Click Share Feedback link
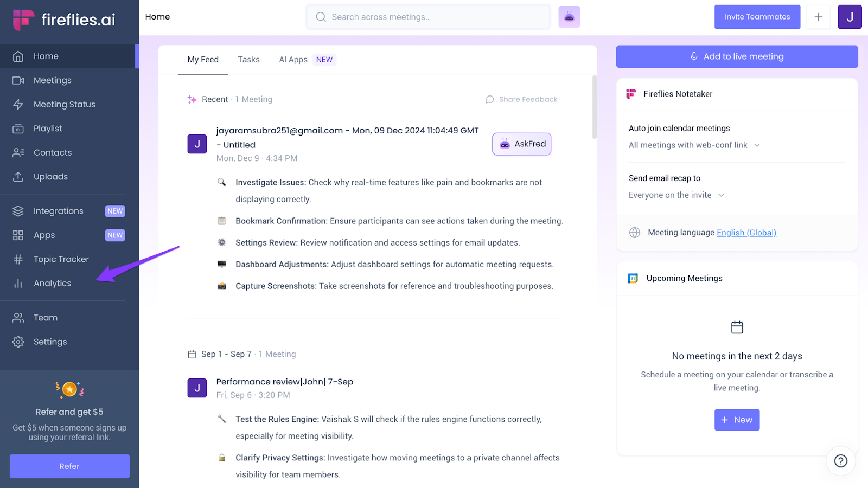Screen dimensions: 868x488 [x=521, y=99]
